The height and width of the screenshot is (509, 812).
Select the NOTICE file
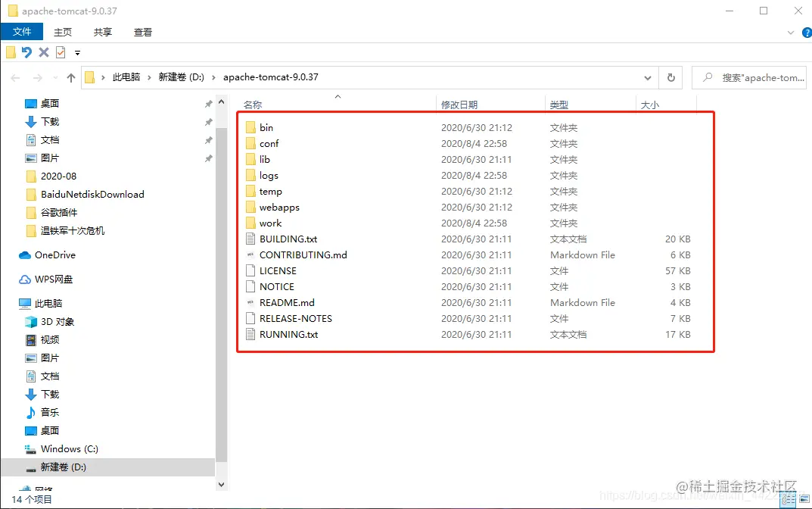(276, 287)
